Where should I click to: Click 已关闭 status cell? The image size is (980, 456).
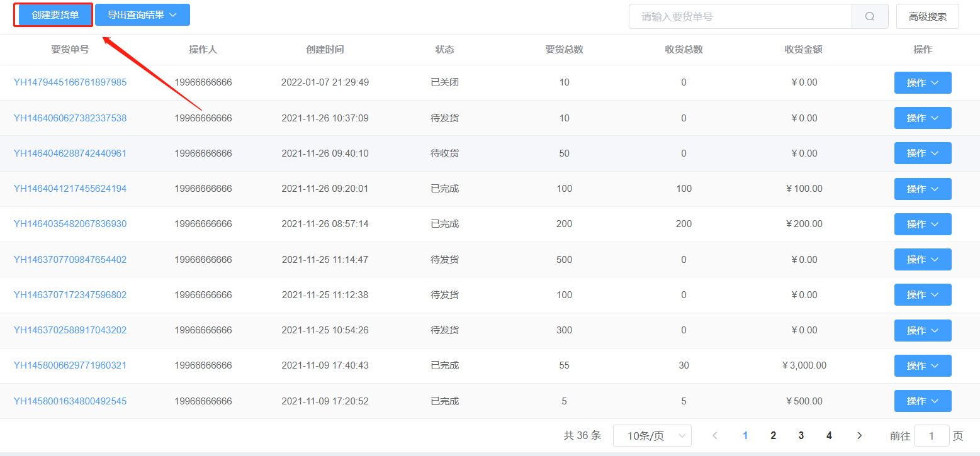(444, 82)
